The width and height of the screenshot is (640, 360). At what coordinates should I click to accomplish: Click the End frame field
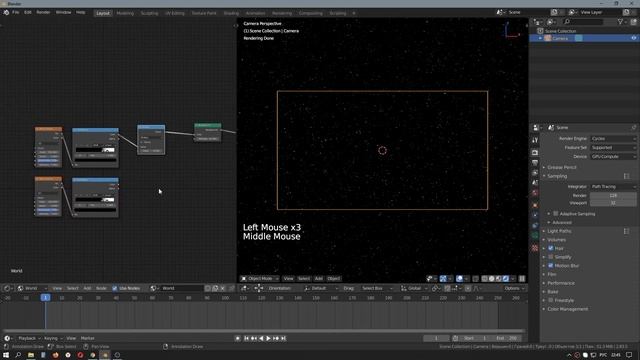click(x=507, y=338)
